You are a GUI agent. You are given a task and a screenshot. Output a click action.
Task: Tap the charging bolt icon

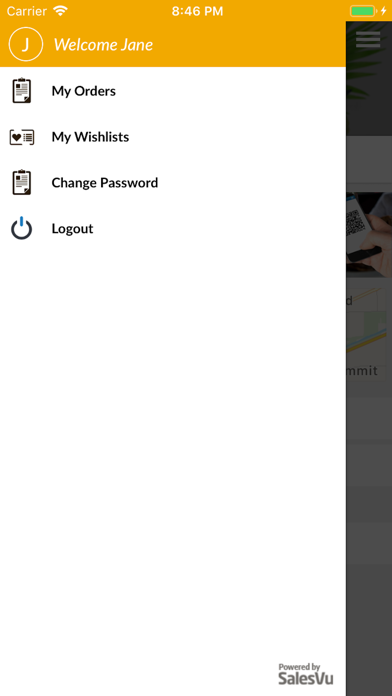tap(384, 11)
